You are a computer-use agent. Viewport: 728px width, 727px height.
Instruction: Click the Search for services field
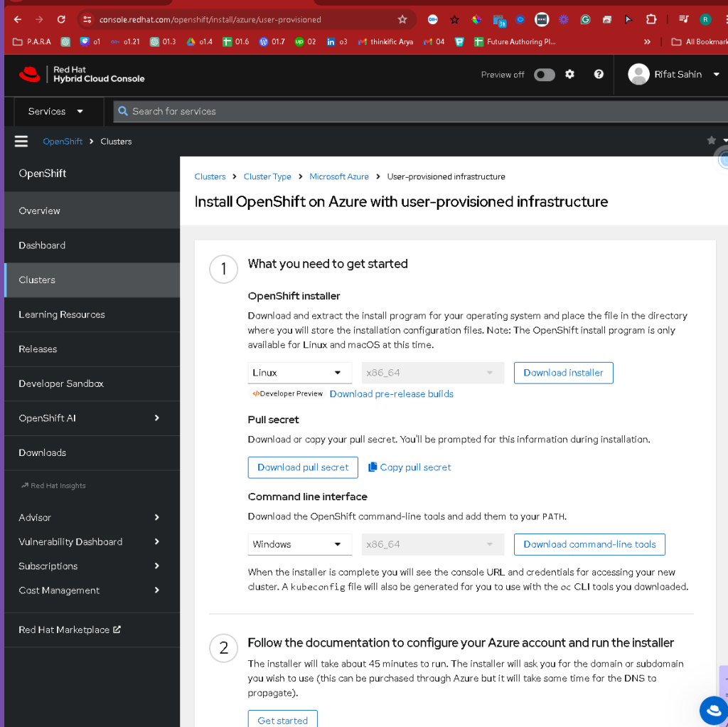[x=421, y=112]
